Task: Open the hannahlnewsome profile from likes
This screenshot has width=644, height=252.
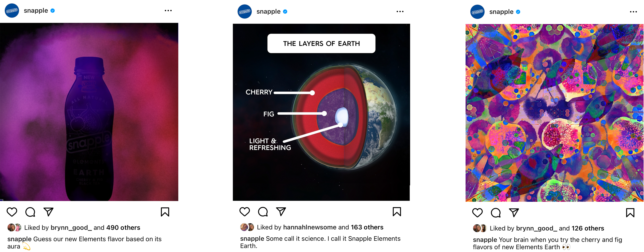Action: pyautogui.click(x=310, y=227)
